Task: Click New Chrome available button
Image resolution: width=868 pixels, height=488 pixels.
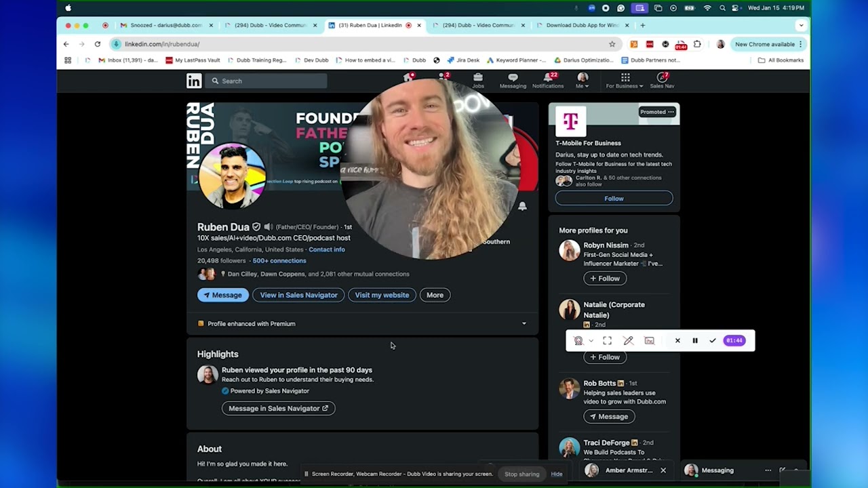Action: [x=769, y=44]
